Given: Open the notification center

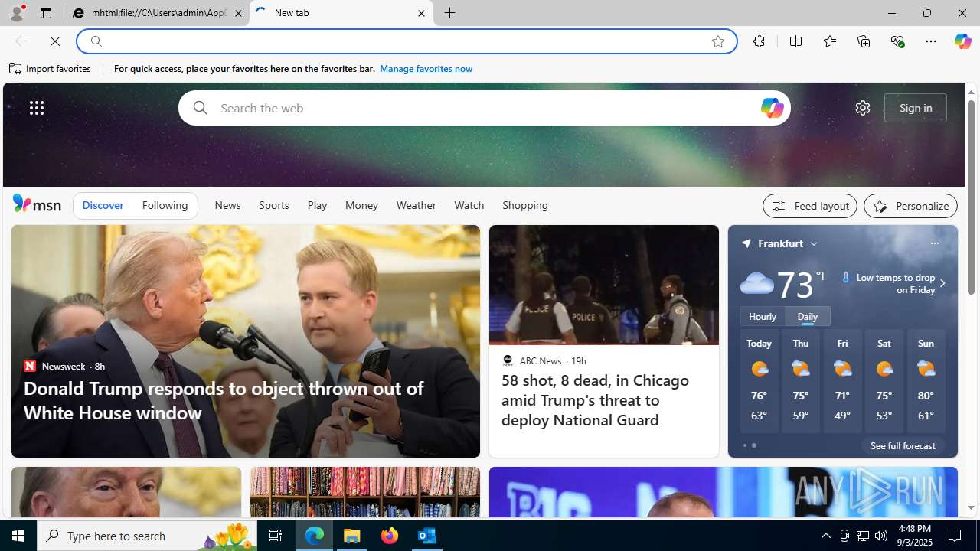Looking at the screenshot, I should [955, 536].
